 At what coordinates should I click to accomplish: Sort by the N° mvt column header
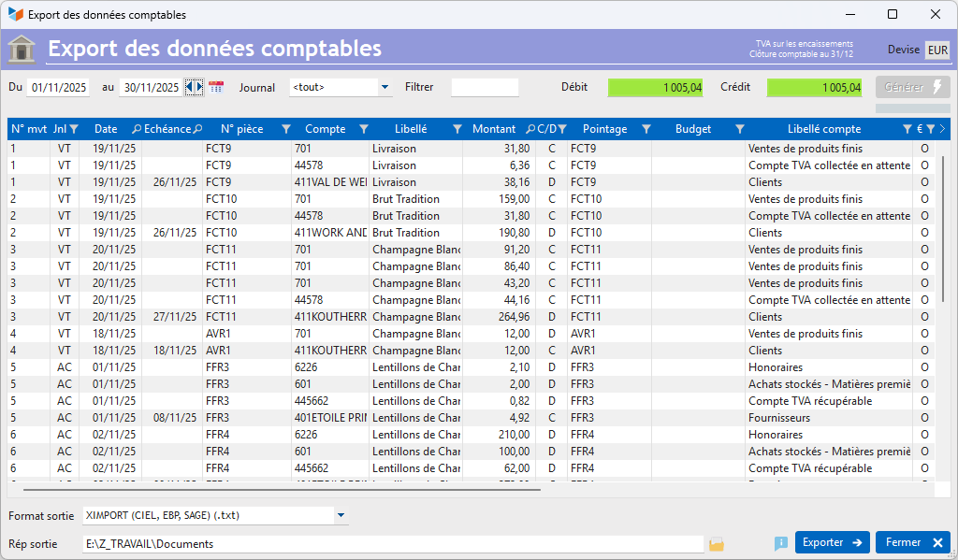[29, 129]
